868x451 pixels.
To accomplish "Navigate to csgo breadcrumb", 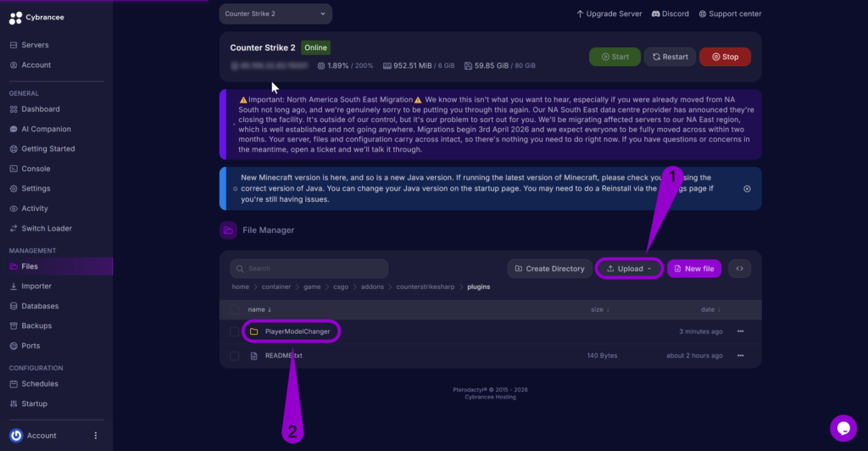I will tap(341, 287).
